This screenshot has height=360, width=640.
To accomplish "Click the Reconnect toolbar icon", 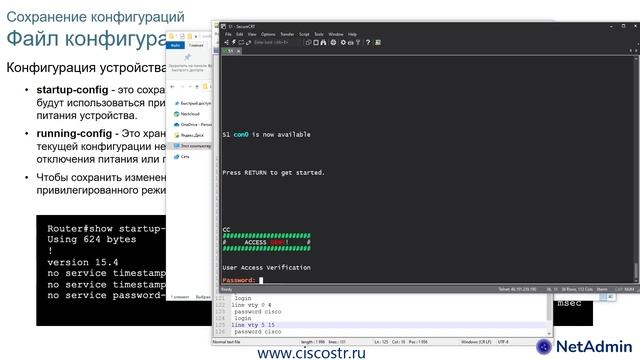I will pos(248,42).
